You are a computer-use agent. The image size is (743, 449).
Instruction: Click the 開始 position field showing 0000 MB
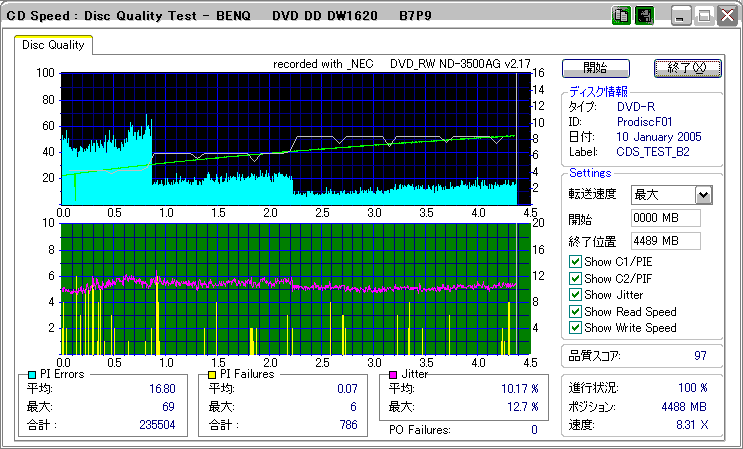pyautogui.click(x=666, y=218)
